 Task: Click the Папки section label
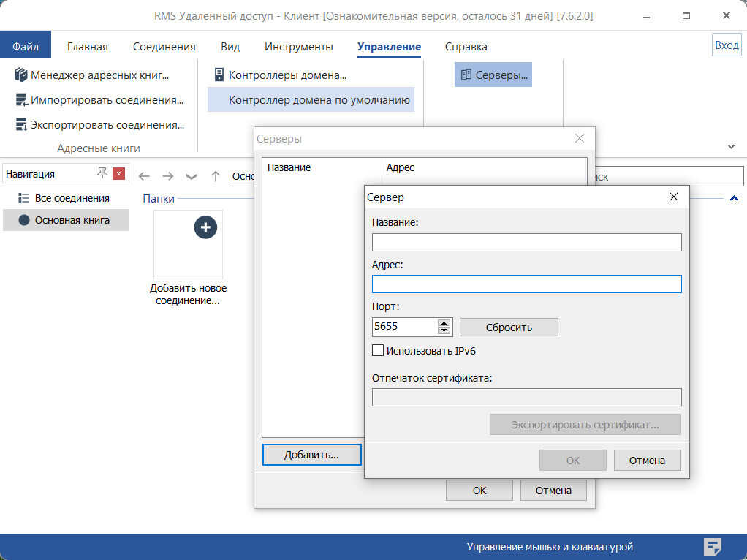(x=159, y=198)
